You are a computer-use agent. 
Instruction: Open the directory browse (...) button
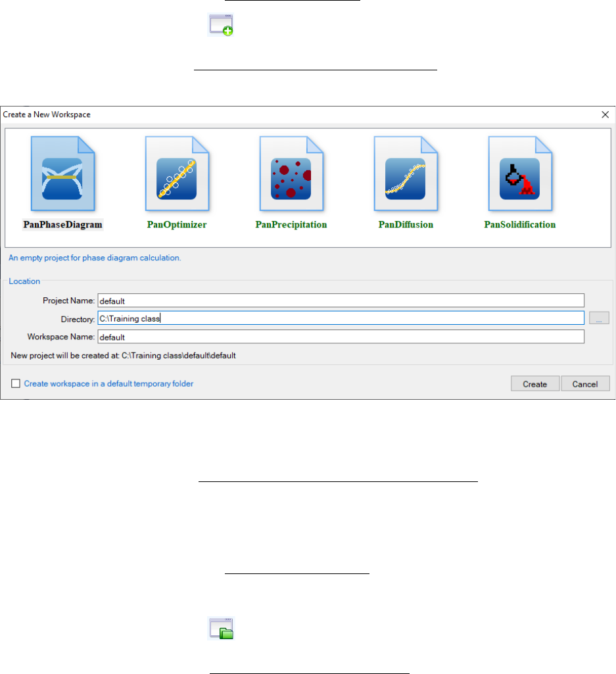pos(599,318)
